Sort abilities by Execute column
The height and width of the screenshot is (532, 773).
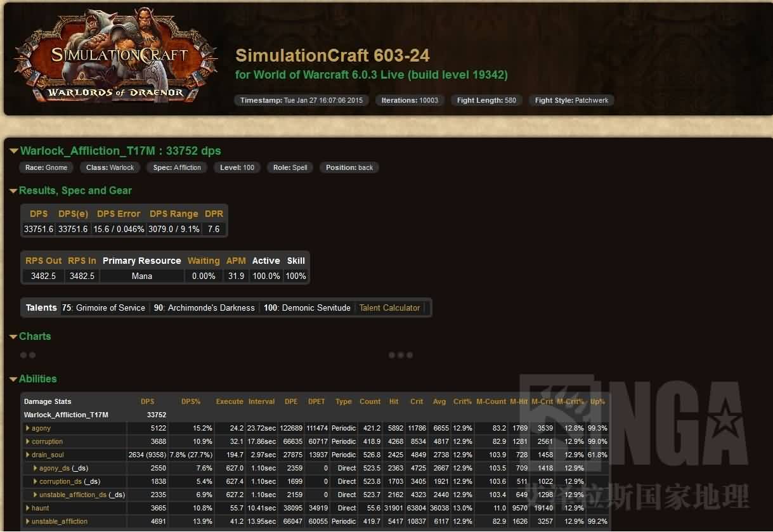pos(230,402)
